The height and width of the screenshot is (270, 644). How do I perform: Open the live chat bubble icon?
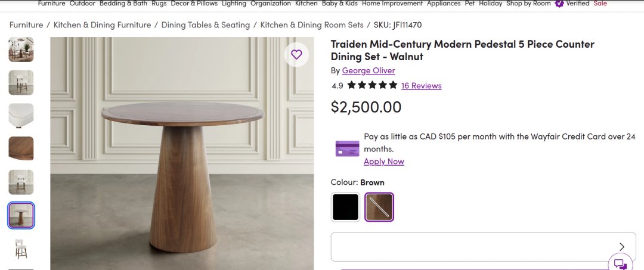tap(620, 264)
